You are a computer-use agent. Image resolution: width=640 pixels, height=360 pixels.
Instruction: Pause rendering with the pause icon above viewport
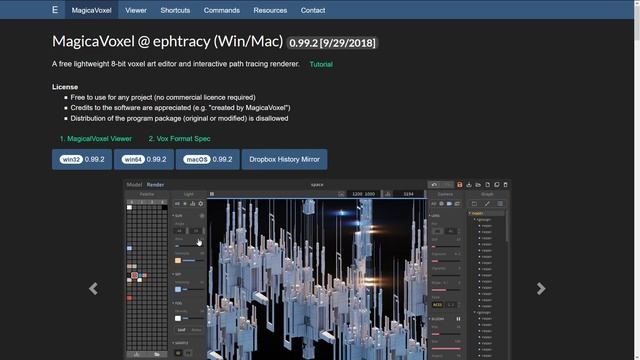click(212, 194)
